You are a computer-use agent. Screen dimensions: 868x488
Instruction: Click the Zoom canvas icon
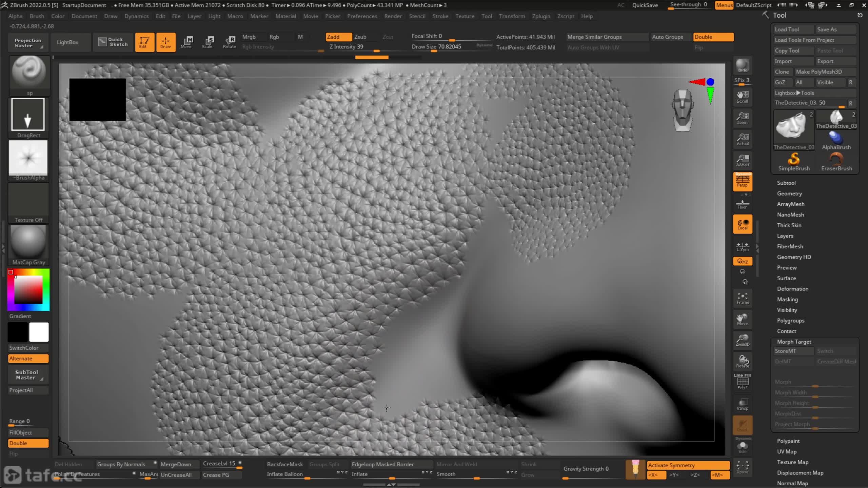743,118
